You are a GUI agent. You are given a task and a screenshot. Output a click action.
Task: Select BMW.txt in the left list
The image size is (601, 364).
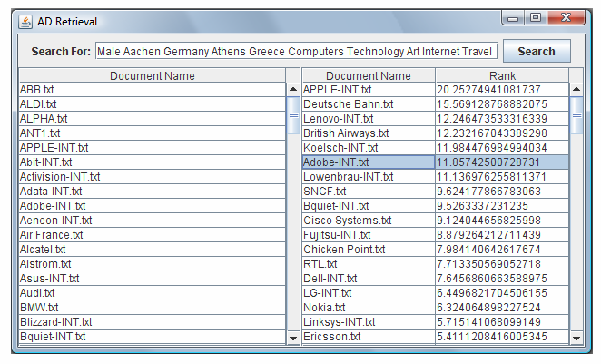pyautogui.click(x=153, y=308)
